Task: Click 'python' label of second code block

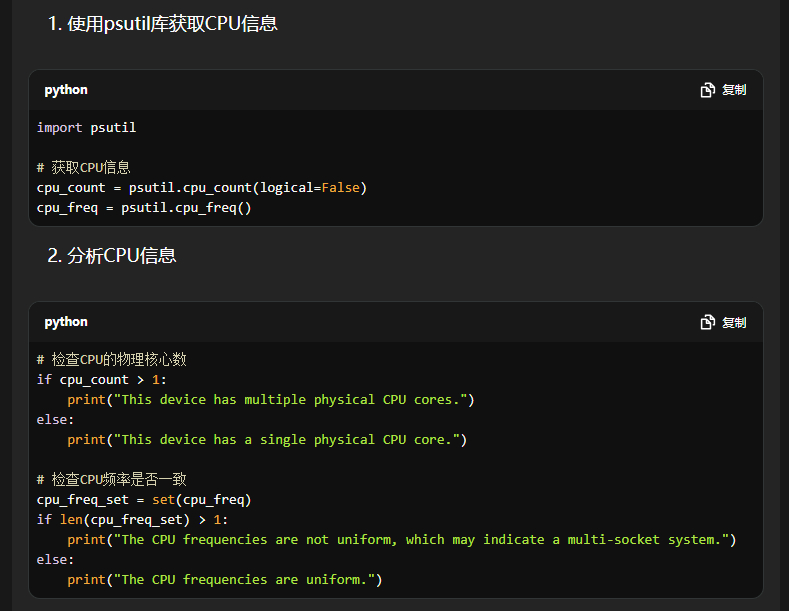Action: coord(66,322)
